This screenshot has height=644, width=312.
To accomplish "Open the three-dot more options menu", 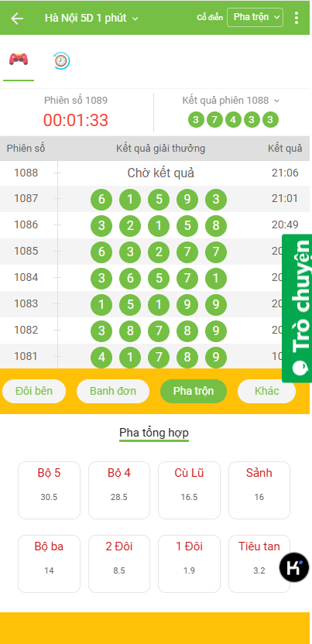I will pos(297,18).
